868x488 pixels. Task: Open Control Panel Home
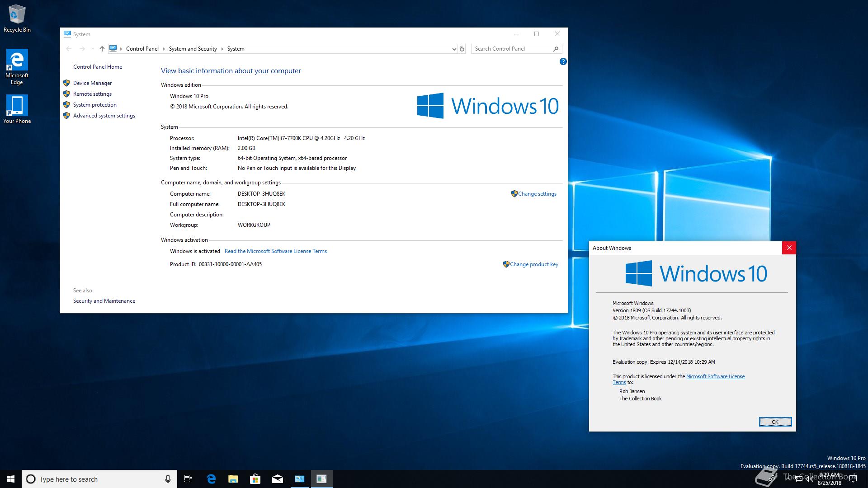(x=98, y=67)
